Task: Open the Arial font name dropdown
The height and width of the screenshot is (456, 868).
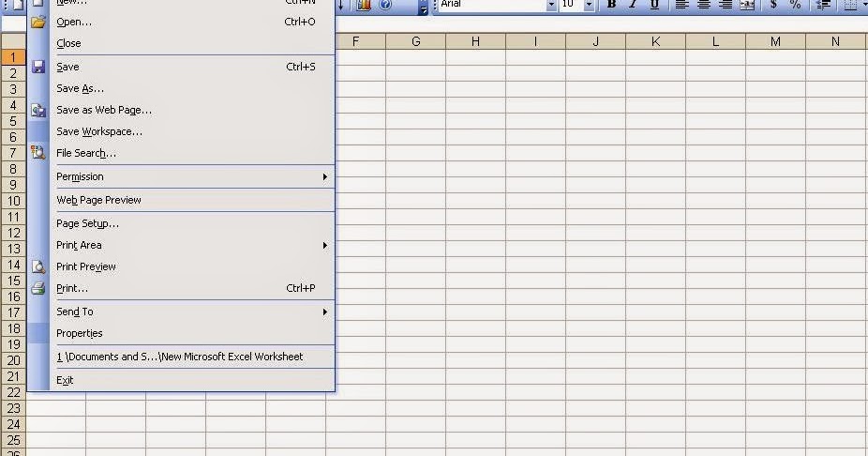Action: tap(551, 5)
